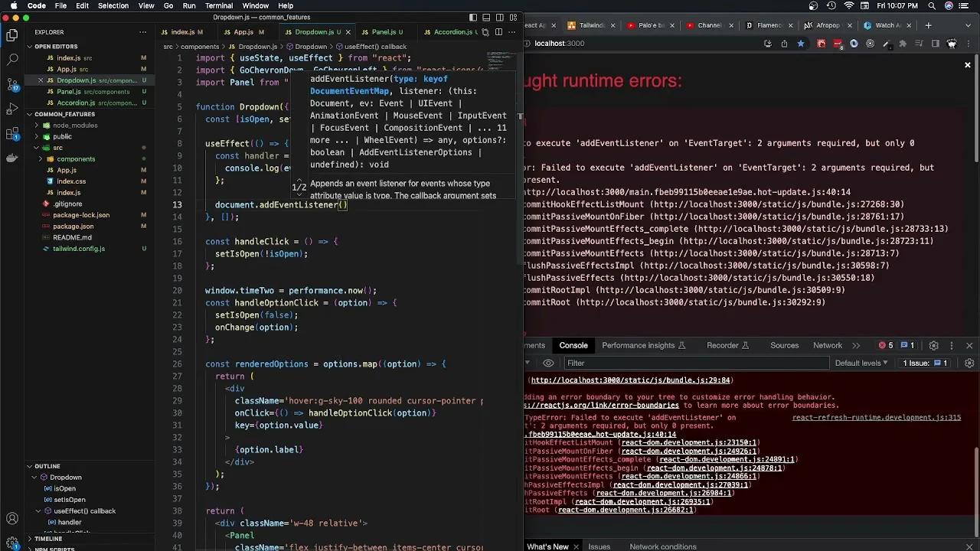Open the Go menu in the menu bar
Image resolution: width=980 pixels, height=551 pixels.
168,5
